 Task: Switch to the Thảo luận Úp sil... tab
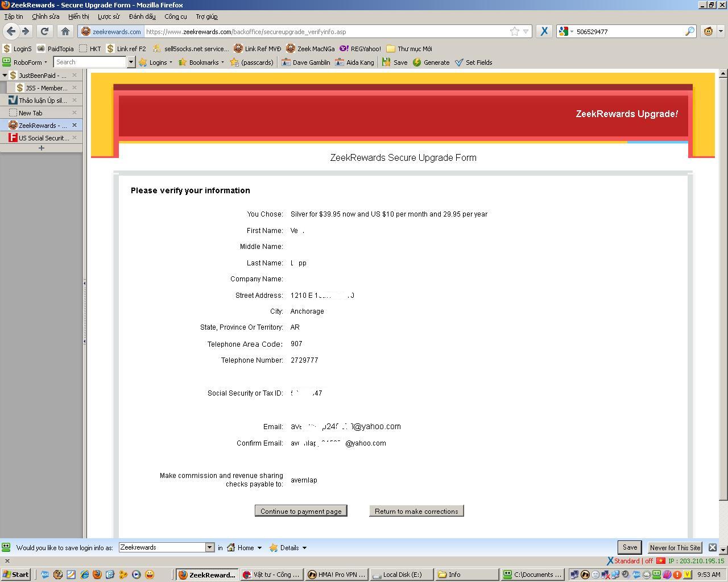[41, 100]
